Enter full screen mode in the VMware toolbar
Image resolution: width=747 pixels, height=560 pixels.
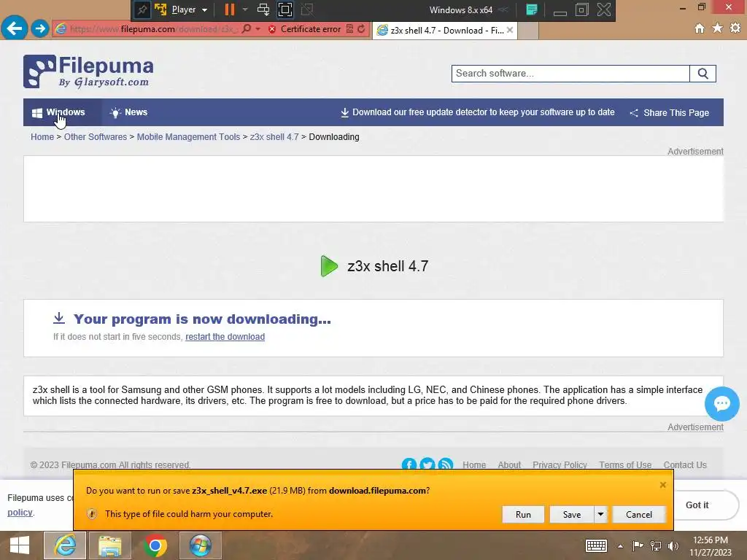285,9
